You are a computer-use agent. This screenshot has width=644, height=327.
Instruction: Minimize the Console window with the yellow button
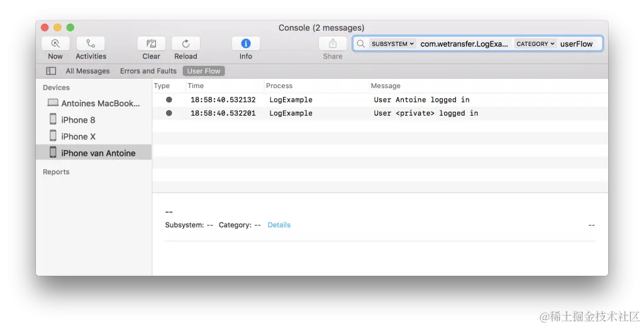tap(57, 28)
